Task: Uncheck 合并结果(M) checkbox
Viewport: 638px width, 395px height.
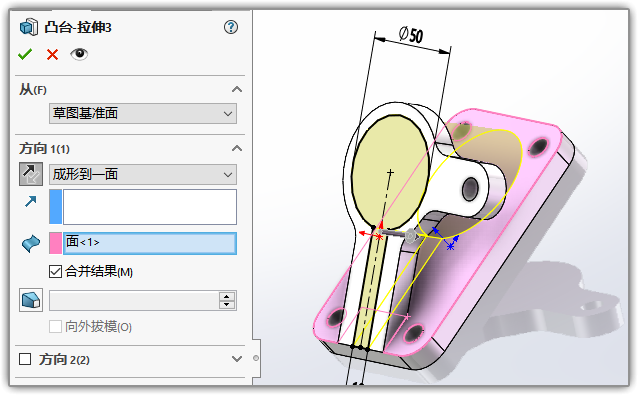Action: click(55, 271)
